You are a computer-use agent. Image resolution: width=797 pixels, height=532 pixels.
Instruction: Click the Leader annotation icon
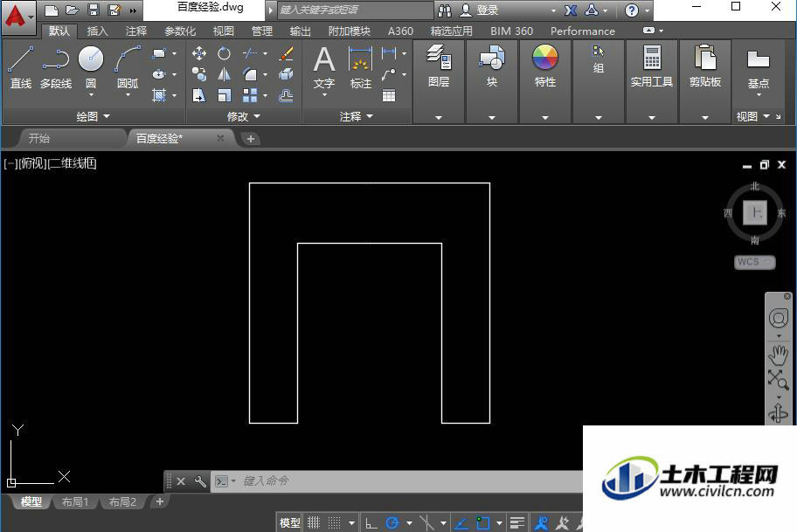tap(389, 75)
